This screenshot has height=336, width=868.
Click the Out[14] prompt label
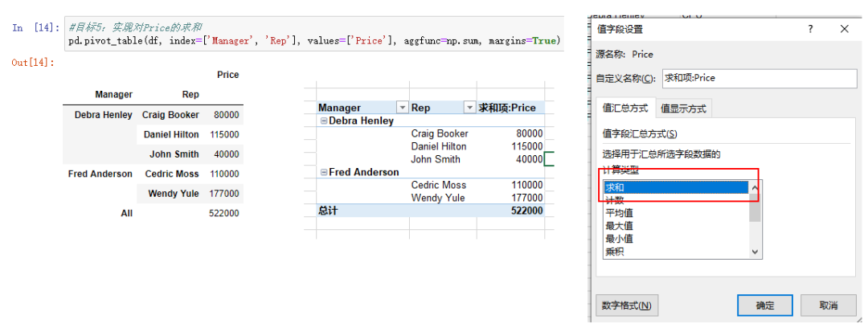click(33, 63)
